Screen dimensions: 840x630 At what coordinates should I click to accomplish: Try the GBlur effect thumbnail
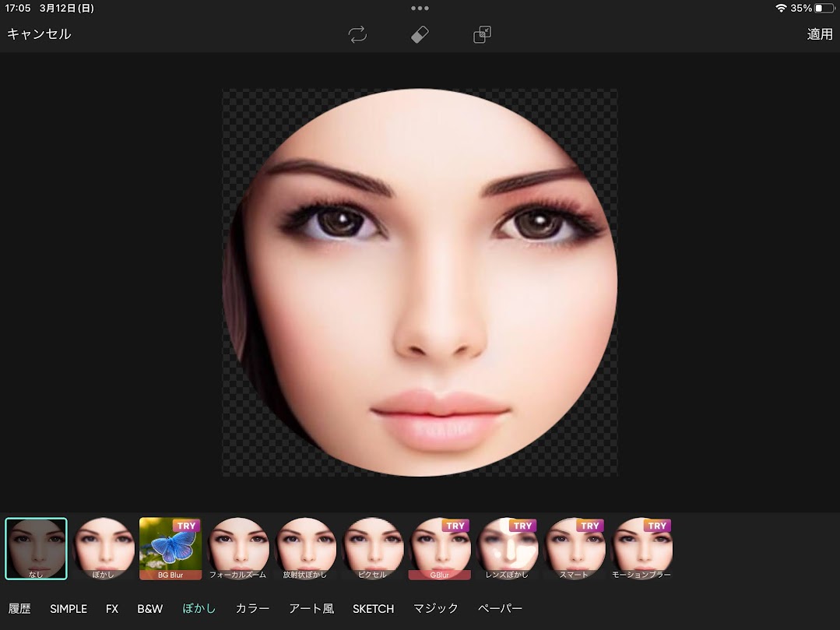tap(440, 549)
